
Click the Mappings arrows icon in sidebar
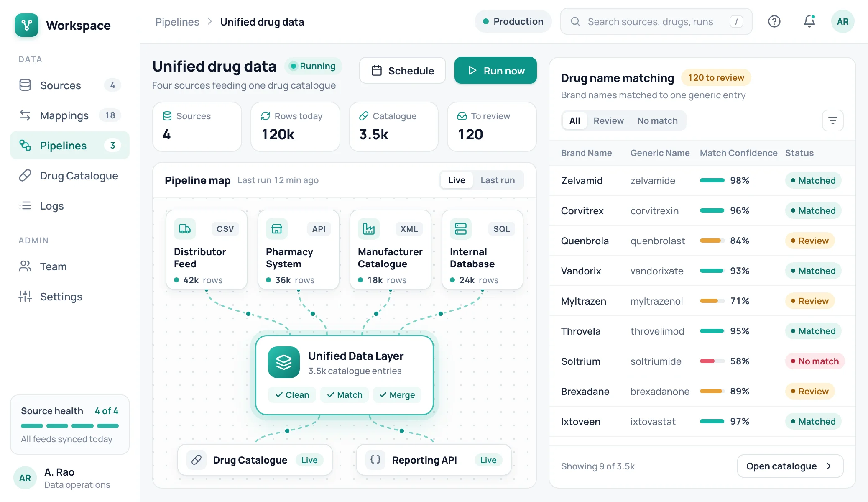click(25, 115)
